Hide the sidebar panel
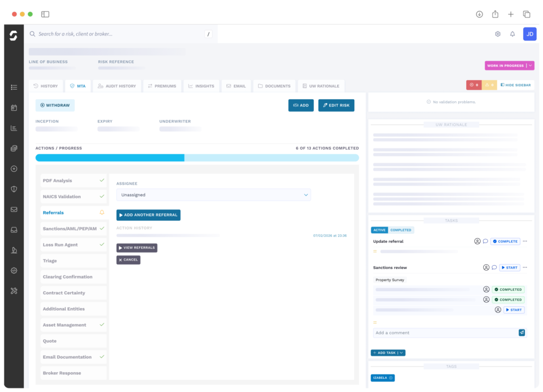This screenshot has width=543, height=392. click(515, 85)
